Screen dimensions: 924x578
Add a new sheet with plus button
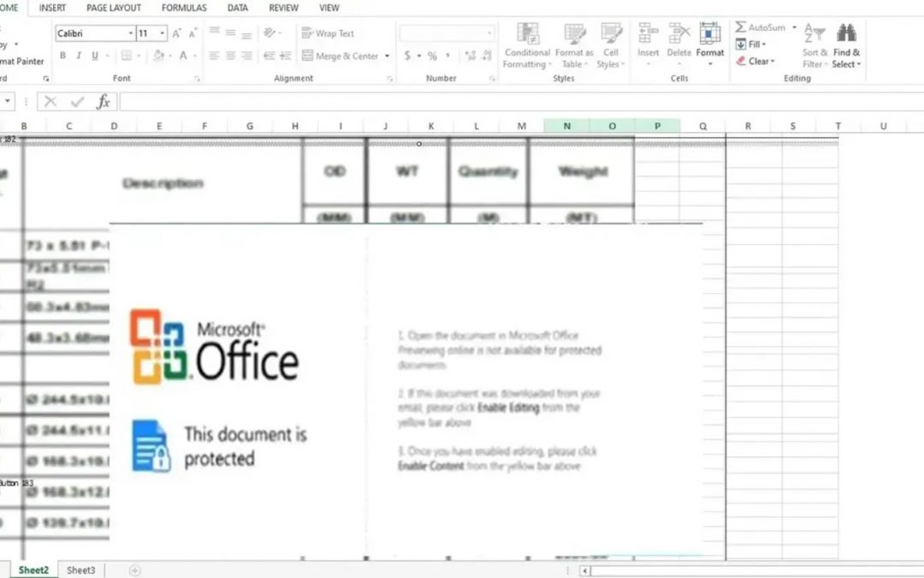coord(134,570)
